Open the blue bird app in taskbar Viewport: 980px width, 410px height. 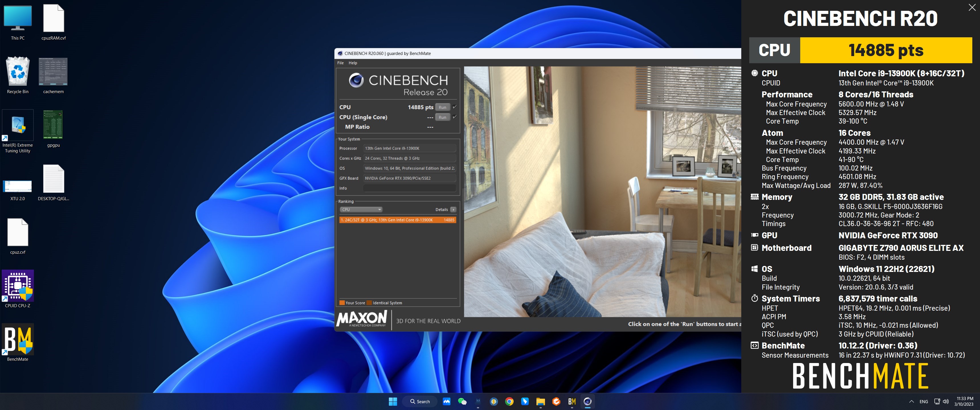525,401
